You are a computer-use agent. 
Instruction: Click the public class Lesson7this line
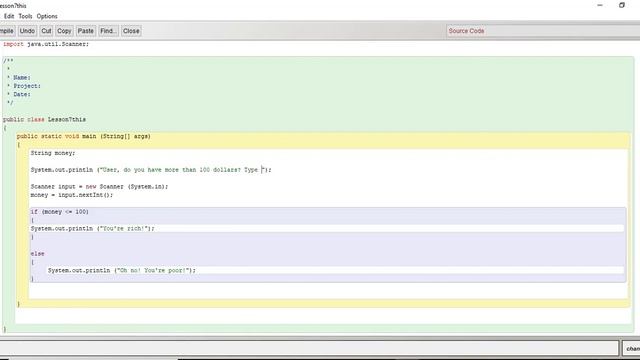tap(44, 120)
